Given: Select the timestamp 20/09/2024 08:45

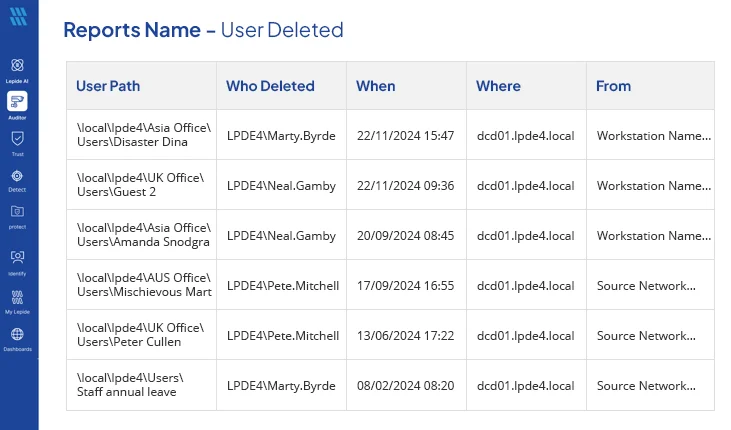Looking at the screenshot, I should [406, 236].
